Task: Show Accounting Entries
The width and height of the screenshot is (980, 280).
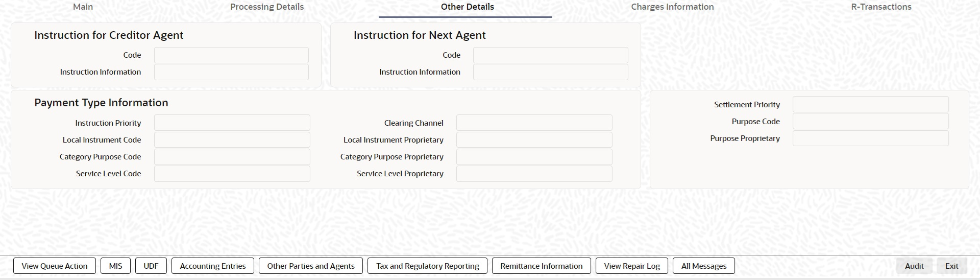Action: (213, 266)
